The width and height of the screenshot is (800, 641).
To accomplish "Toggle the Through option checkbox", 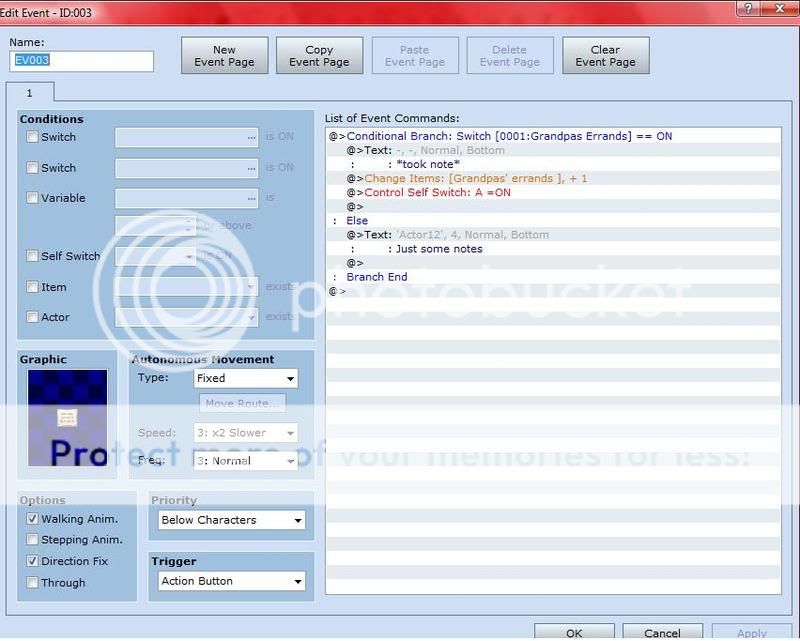I will click(x=33, y=583).
